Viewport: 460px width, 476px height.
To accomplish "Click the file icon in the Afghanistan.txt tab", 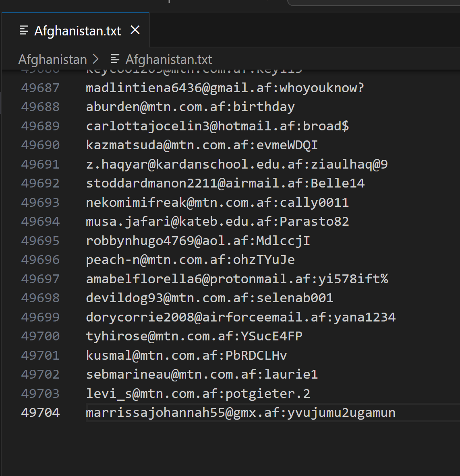I will point(24,31).
